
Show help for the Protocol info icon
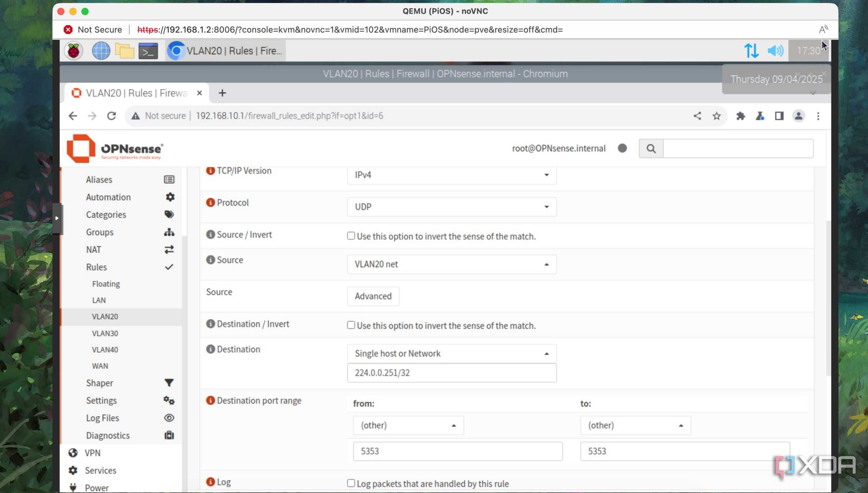point(210,202)
